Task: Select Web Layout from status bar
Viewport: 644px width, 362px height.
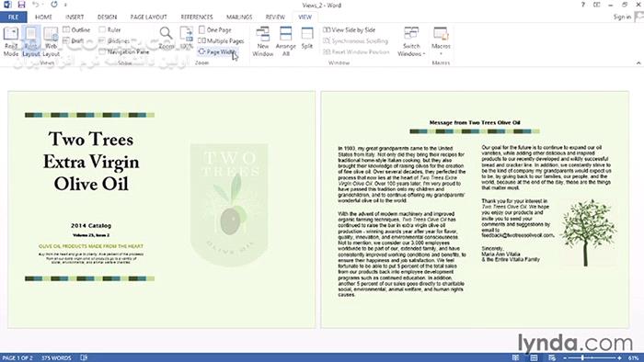Action: 552,358
